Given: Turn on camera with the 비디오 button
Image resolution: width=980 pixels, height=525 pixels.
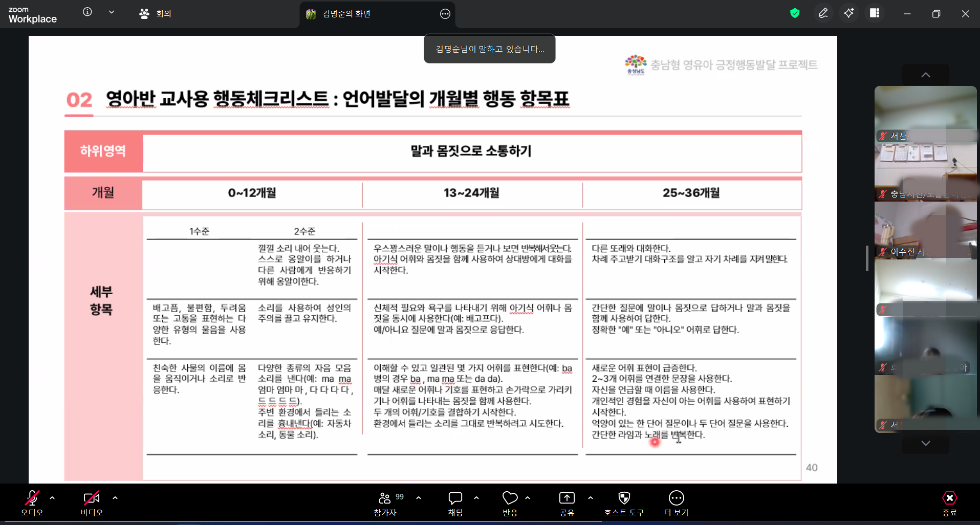Looking at the screenshot, I should pyautogui.click(x=92, y=503).
